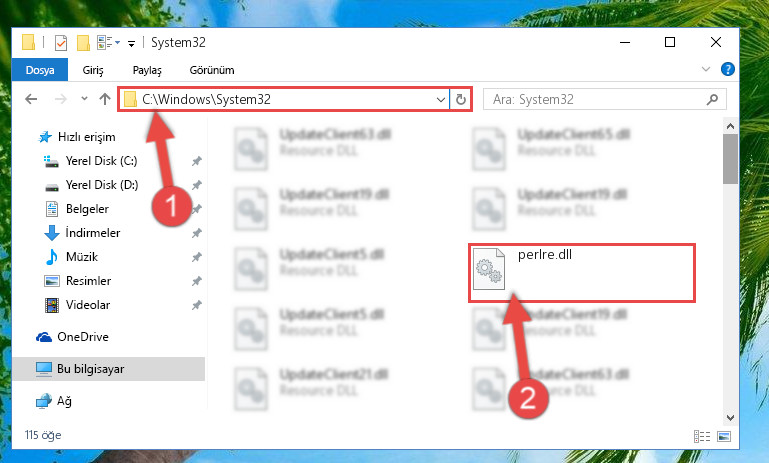The width and height of the screenshot is (769, 463).
Task: Select the perlre.dll file
Action: (582, 272)
